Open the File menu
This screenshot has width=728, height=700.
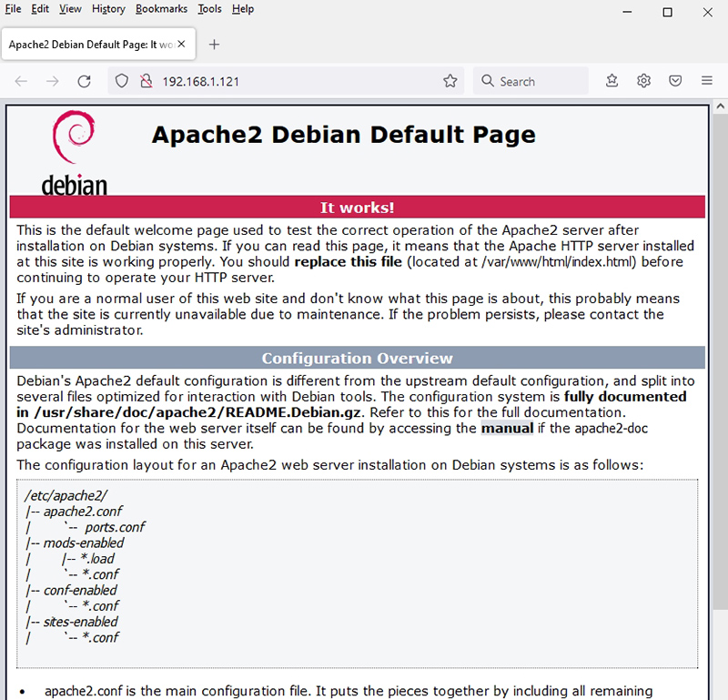tap(13, 9)
